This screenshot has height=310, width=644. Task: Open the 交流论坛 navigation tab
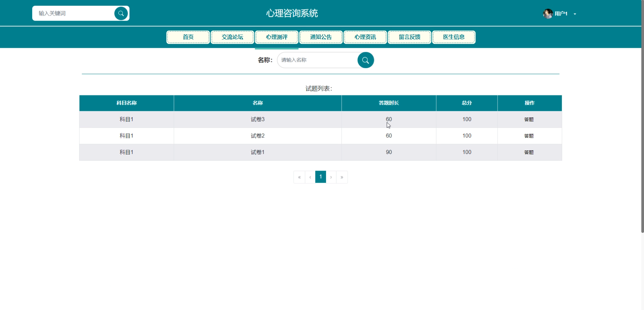pos(232,37)
